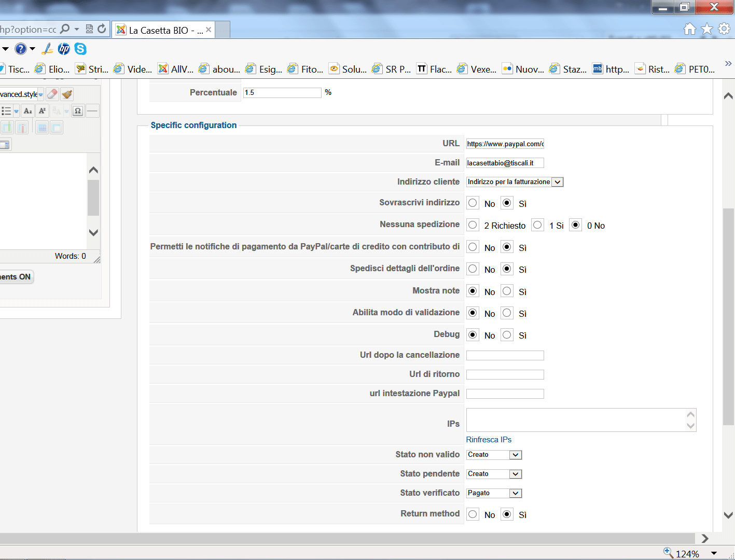Set Debug to Sì
Screen dimensions: 735x560
[507, 335]
